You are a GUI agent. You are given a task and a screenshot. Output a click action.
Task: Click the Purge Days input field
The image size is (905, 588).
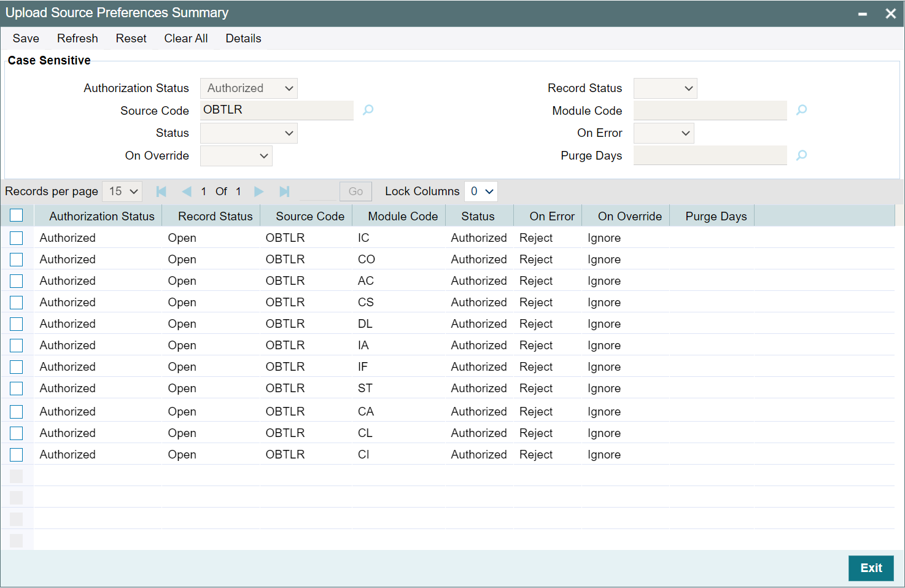pos(710,155)
